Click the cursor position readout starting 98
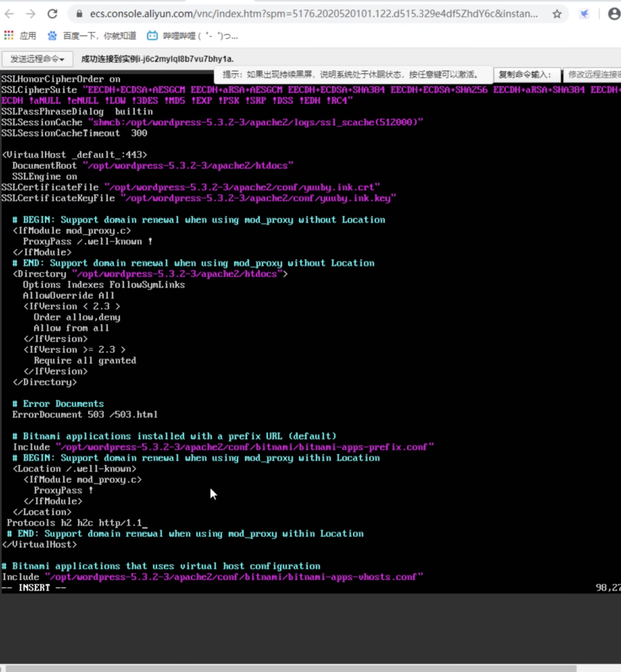 point(608,588)
